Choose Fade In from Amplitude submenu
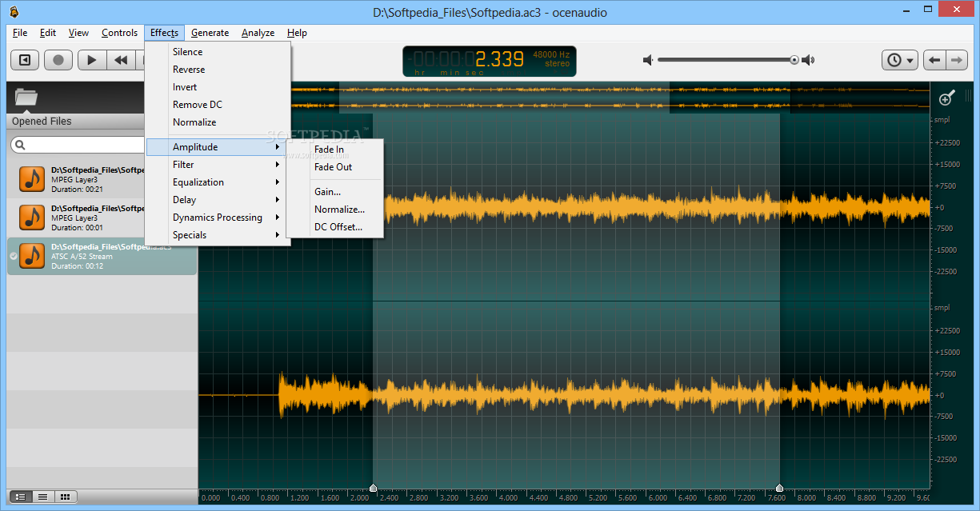 coord(329,150)
